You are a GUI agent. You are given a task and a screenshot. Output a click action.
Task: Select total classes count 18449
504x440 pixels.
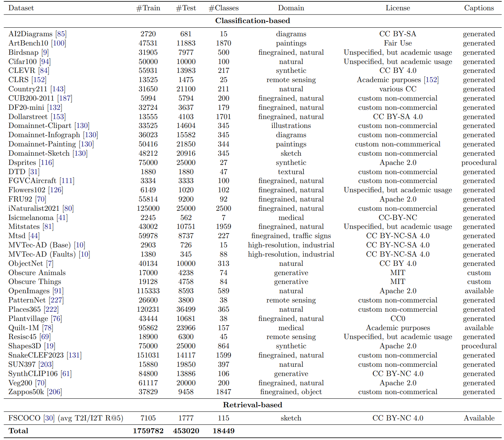click(224, 431)
